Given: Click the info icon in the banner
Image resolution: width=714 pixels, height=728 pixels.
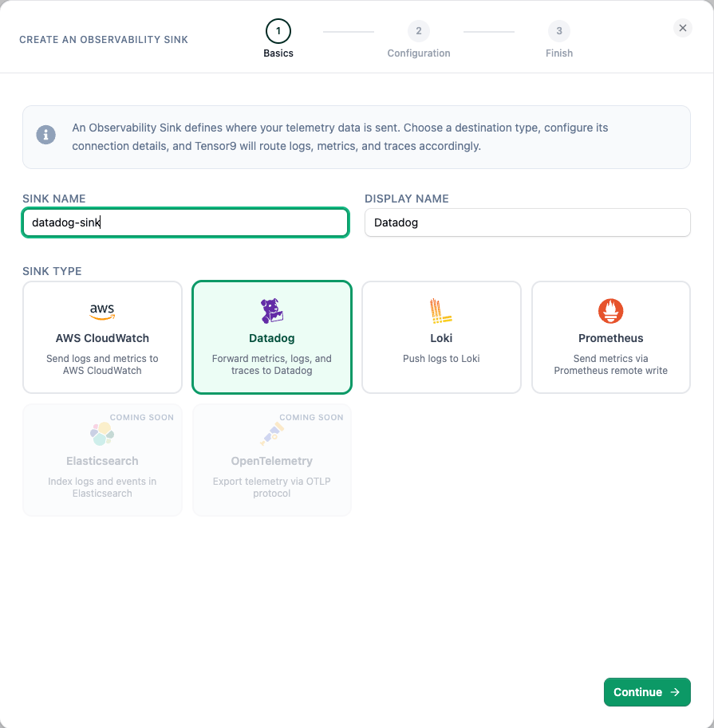Looking at the screenshot, I should point(46,135).
